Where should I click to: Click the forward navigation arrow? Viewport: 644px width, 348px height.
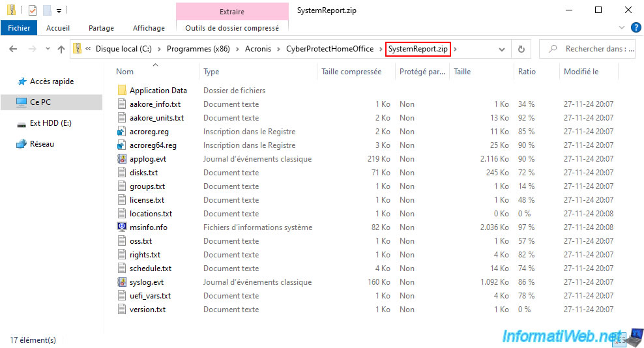pos(32,49)
